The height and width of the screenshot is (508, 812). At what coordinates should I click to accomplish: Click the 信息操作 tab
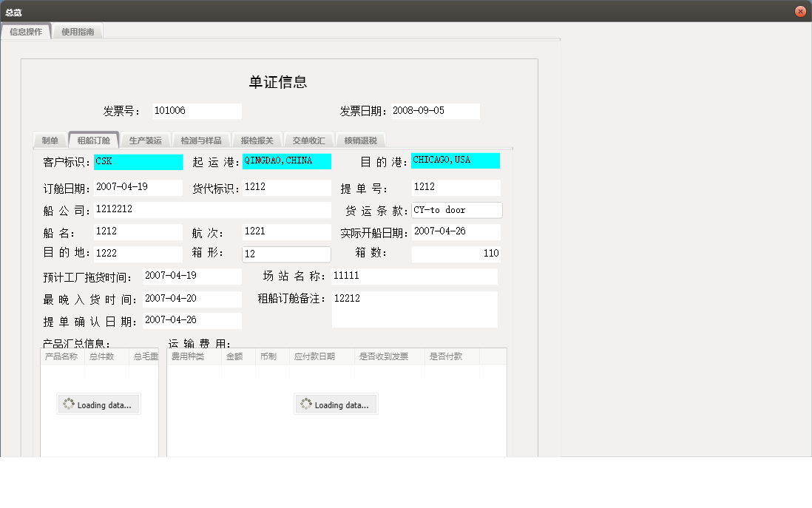[27, 31]
